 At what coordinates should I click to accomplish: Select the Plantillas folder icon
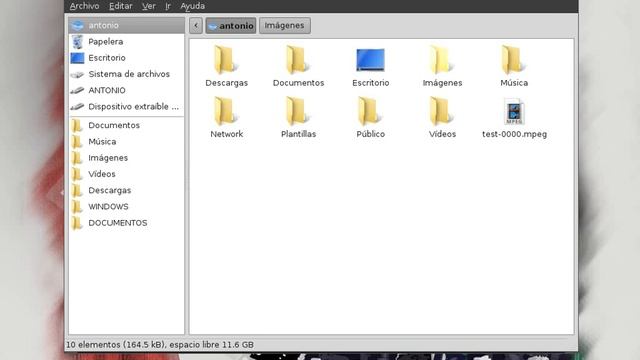[x=297, y=111]
